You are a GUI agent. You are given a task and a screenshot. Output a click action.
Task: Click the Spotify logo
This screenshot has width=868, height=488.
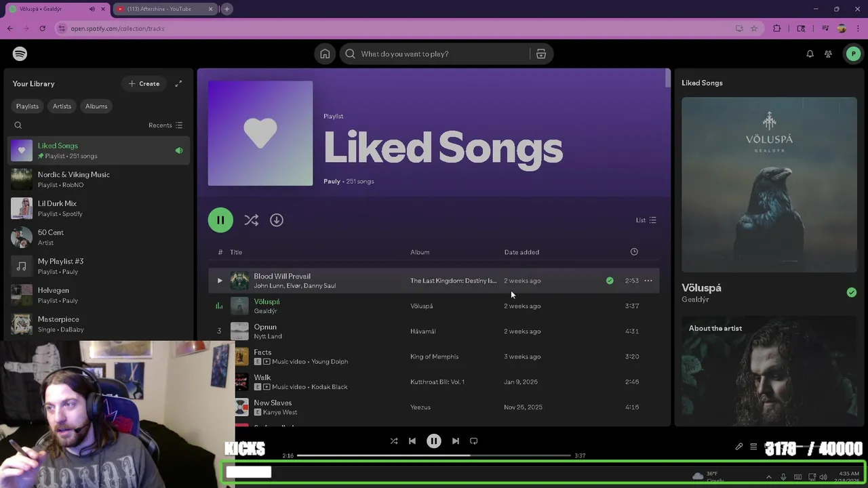click(20, 54)
